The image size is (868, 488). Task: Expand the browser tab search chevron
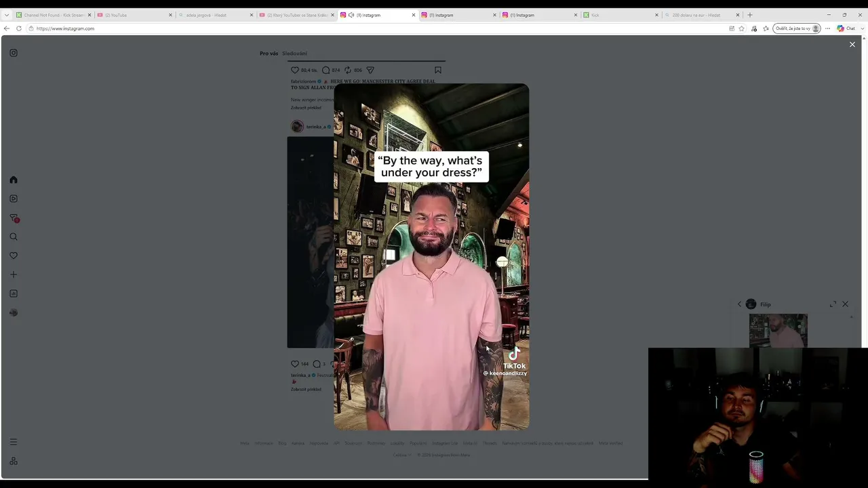(x=7, y=15)
